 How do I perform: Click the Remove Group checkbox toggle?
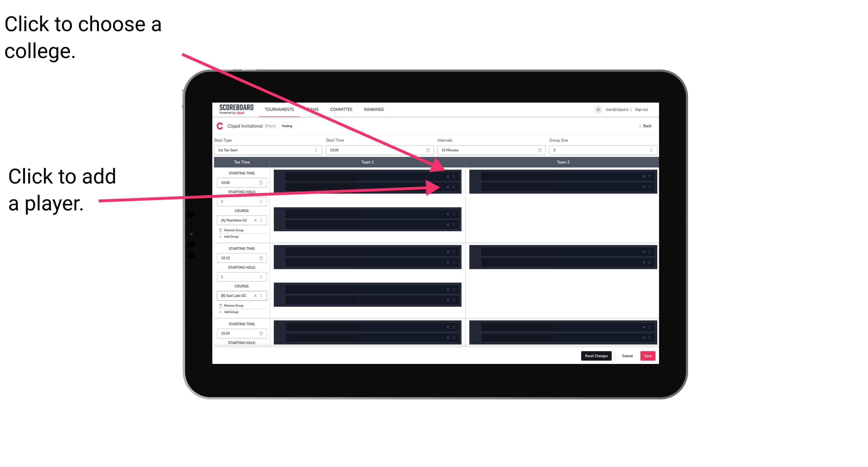220,230
